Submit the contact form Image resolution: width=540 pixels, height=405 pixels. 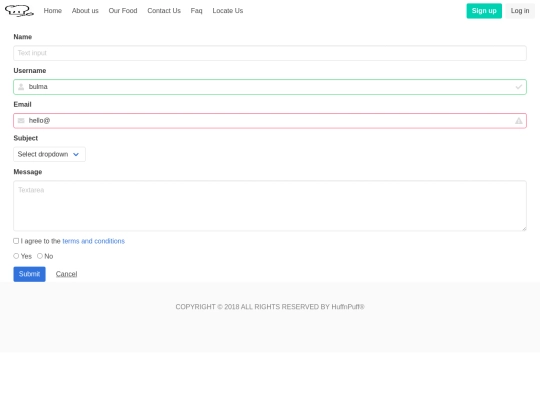point(29,274)
